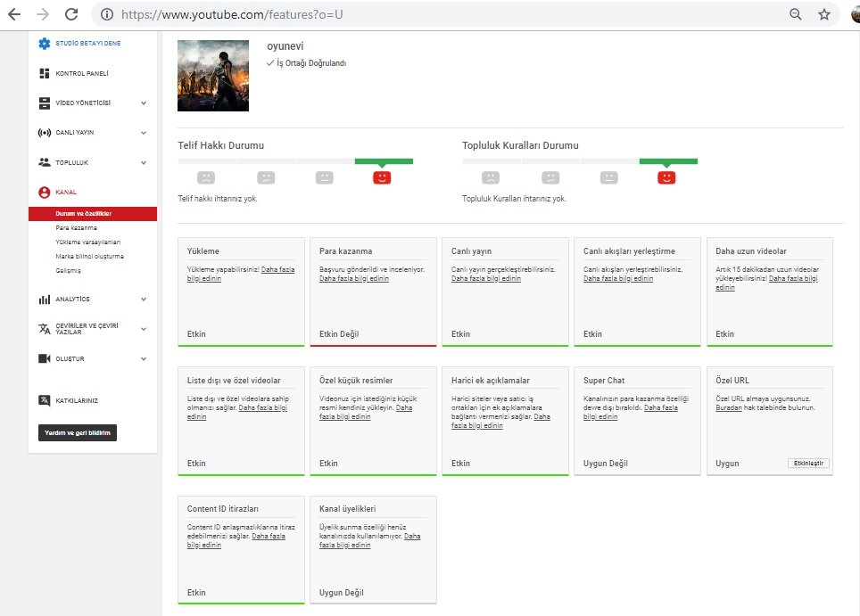This screenshot has width=860, height=616.
Task: Click the saddest gray face under Telif Hakkı
Action: point(206,177)
